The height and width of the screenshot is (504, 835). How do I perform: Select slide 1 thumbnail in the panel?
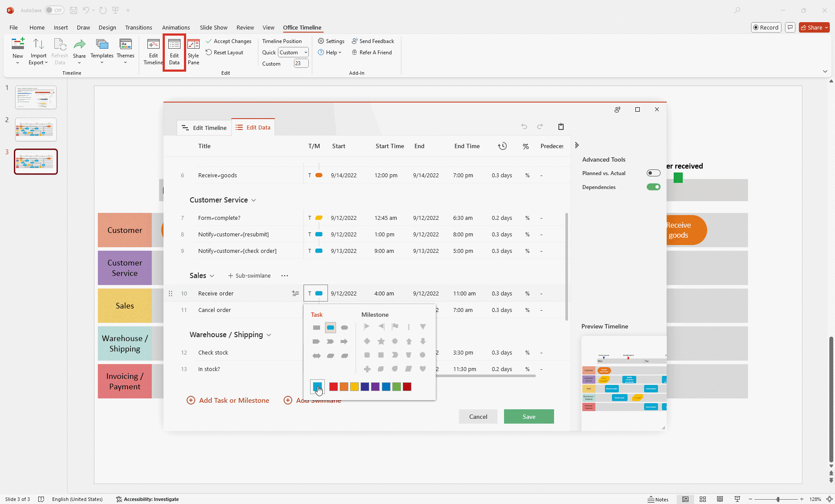pos(36,97)
